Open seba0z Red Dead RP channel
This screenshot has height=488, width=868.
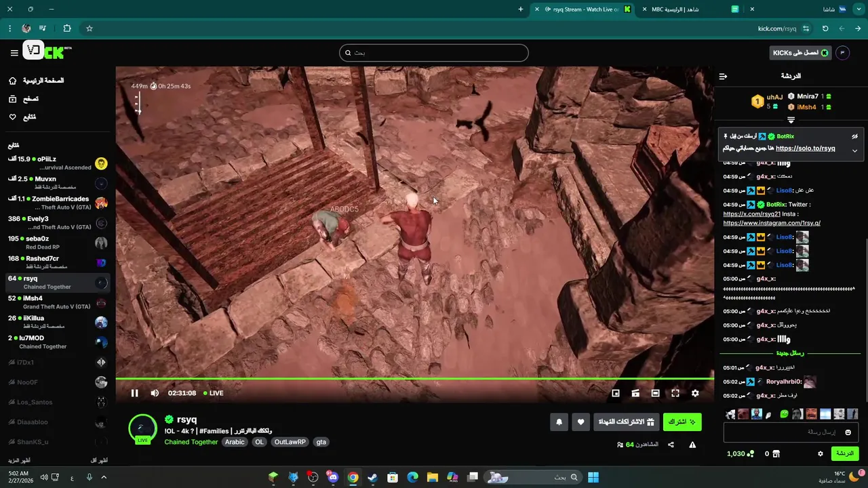(58, 243)
